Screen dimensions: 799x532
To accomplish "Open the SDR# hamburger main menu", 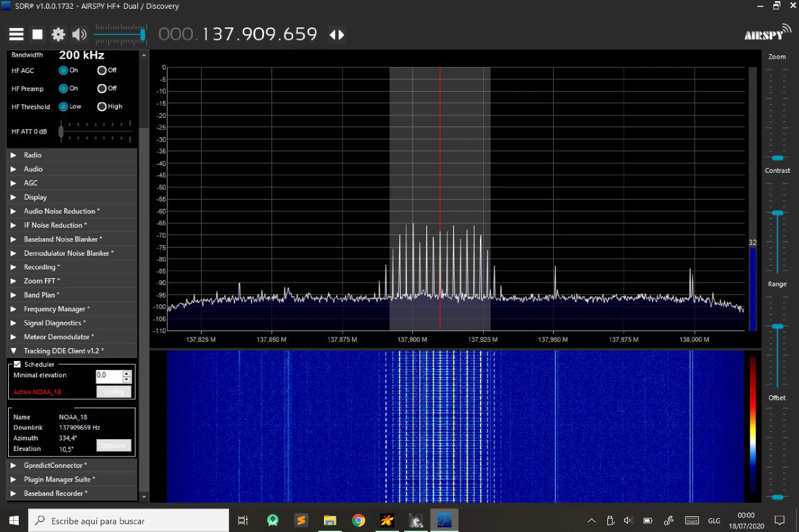I will point(16,34).
